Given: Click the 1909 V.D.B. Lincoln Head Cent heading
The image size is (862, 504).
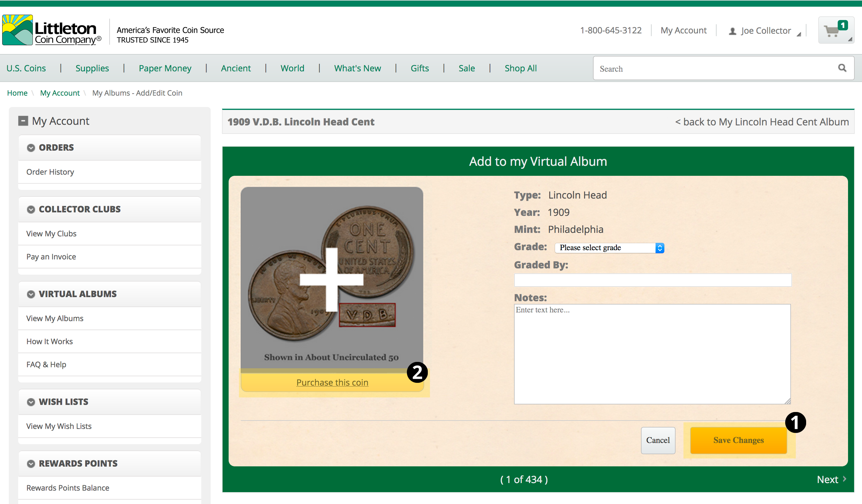Looking at the screenshot, I should (x=301, y=122).
